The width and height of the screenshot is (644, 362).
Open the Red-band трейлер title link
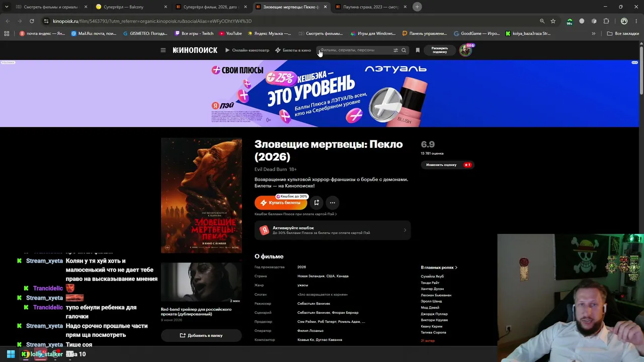click(x=196, y=312)
